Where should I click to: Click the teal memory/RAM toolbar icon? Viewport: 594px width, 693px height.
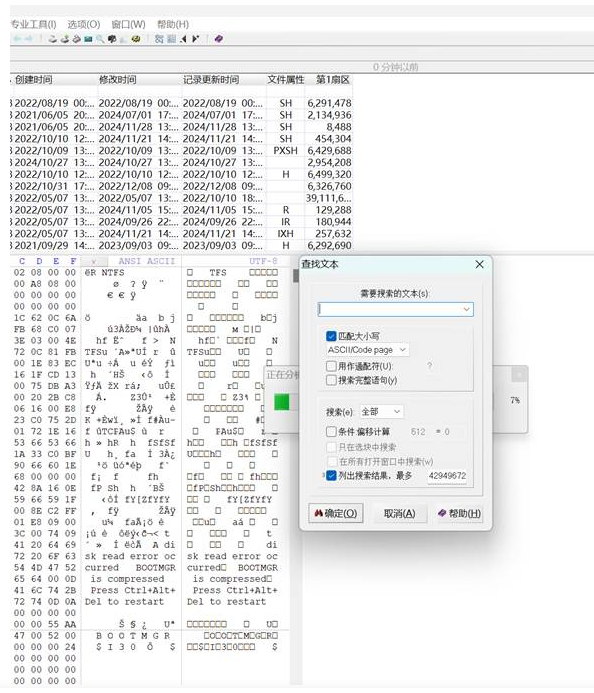point(88,39)
